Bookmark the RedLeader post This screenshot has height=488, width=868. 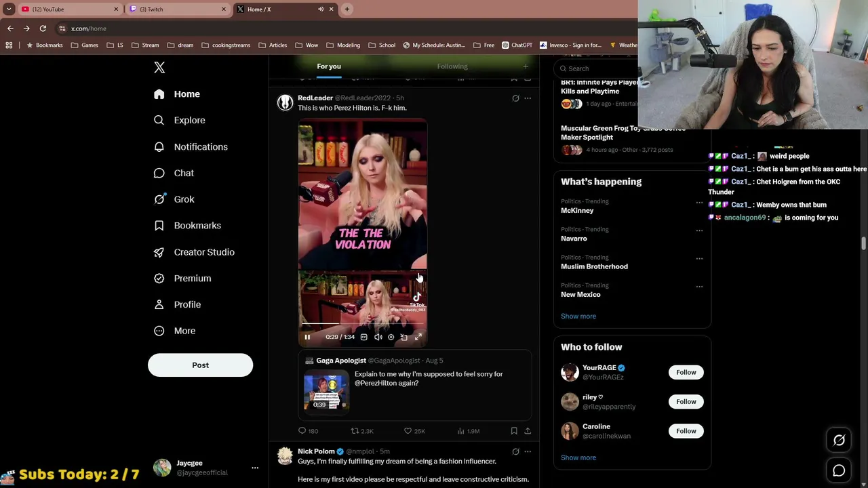point(514,431)
